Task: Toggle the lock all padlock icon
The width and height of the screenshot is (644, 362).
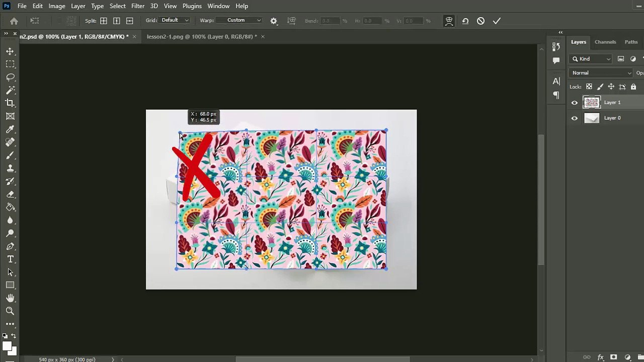Action: [x=633, y=87]
